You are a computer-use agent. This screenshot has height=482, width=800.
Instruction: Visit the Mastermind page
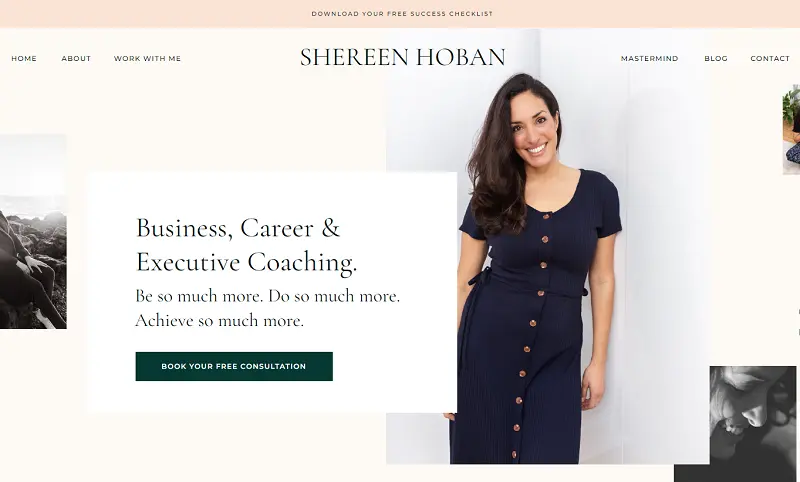coord(649,59)
